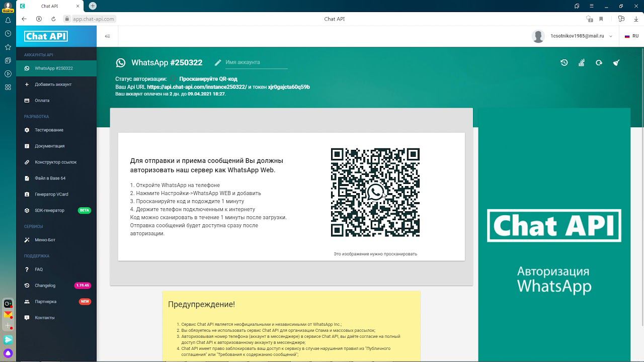The image size is (644, 362).
Task: Click the QR code image
Action: (x=375, y=193)
